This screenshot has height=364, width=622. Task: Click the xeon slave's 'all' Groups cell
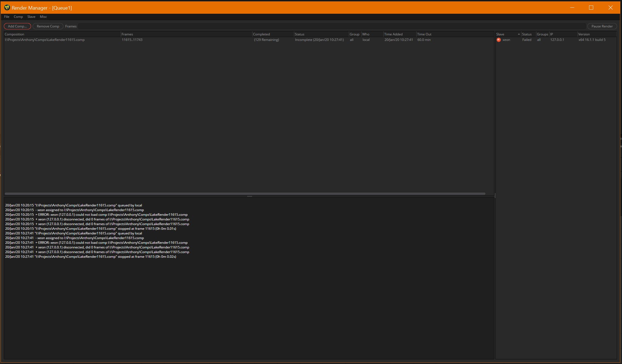[x=539, y=40]
